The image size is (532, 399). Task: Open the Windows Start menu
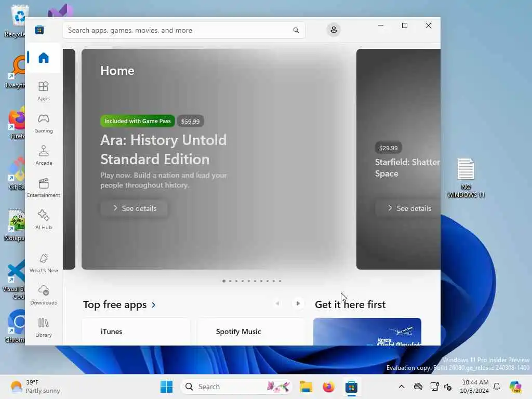(x=166, y=387)
